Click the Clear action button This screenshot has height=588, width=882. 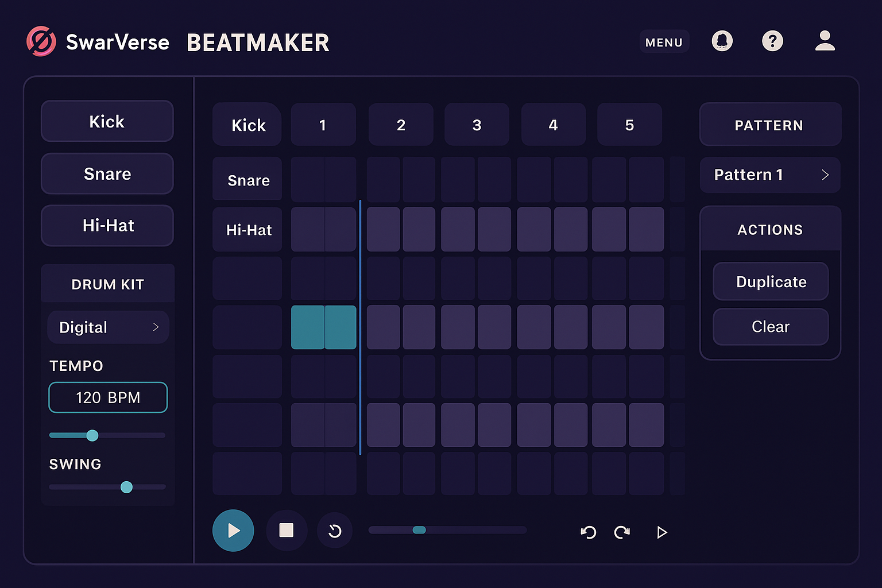tap(771, 327)
